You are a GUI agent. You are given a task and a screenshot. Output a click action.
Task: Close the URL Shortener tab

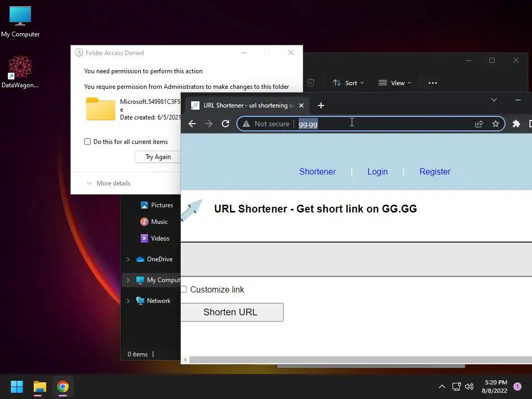pyautogui.click(x=301, y=105)
